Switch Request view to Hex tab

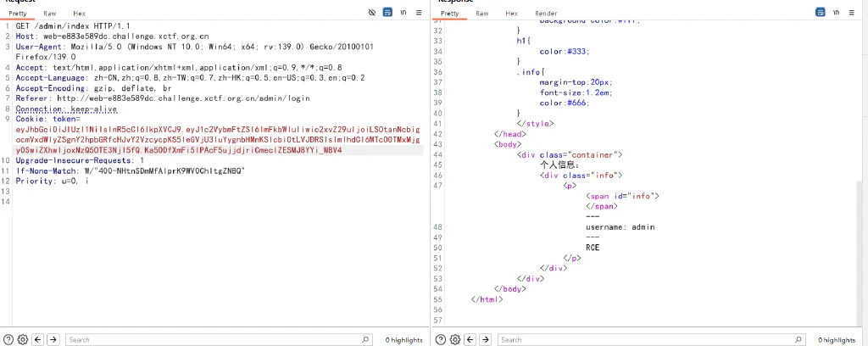[x=79, y=14]
